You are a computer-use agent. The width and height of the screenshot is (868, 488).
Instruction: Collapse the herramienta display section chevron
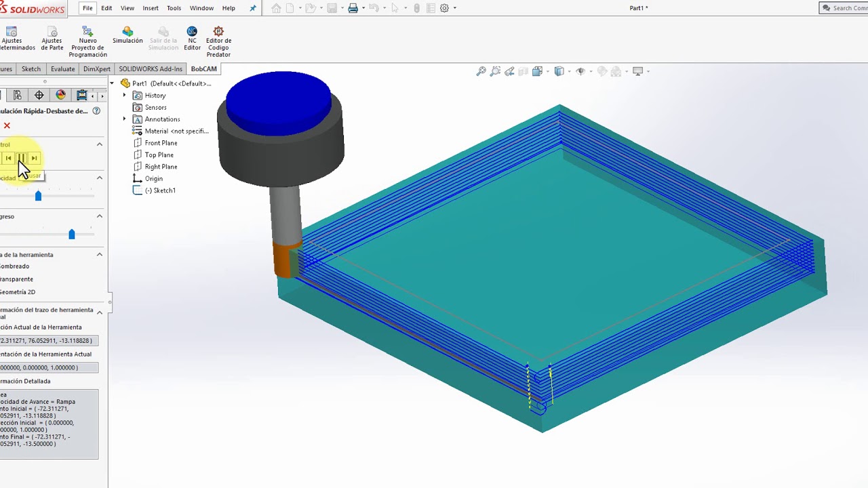[100, 255]
